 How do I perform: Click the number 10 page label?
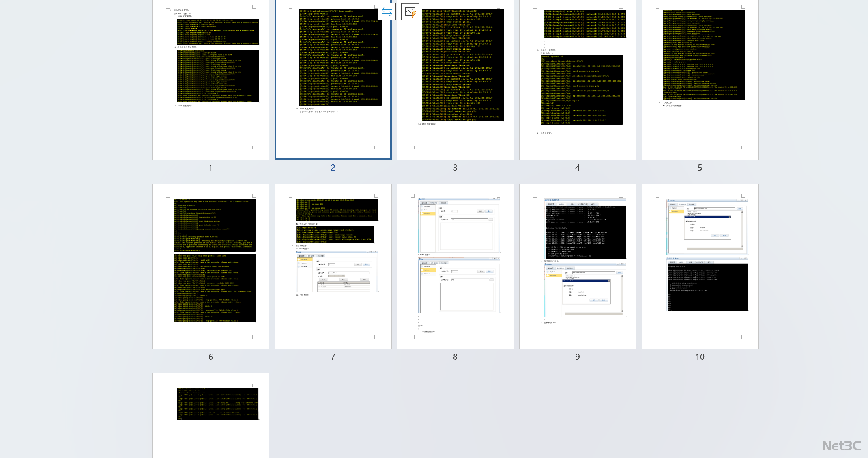coord(700,357)
